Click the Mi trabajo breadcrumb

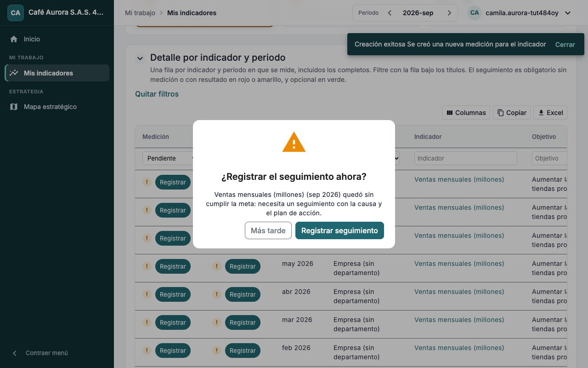pyautogui.click(x=140, y=13)
